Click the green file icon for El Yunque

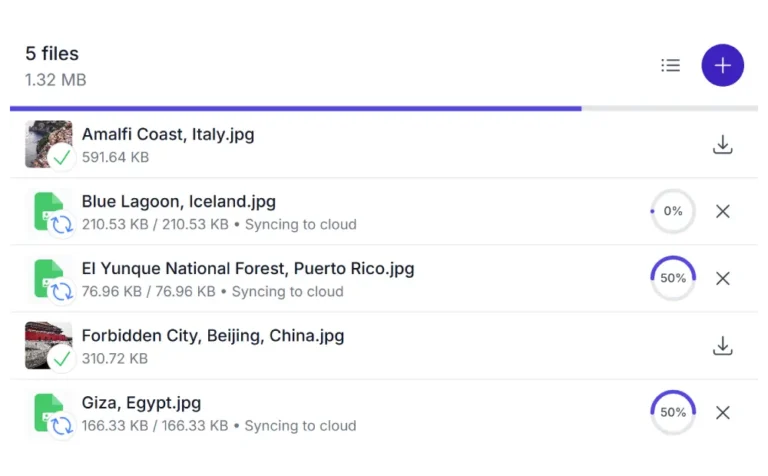pyautogui.click(x=48, y=278)
